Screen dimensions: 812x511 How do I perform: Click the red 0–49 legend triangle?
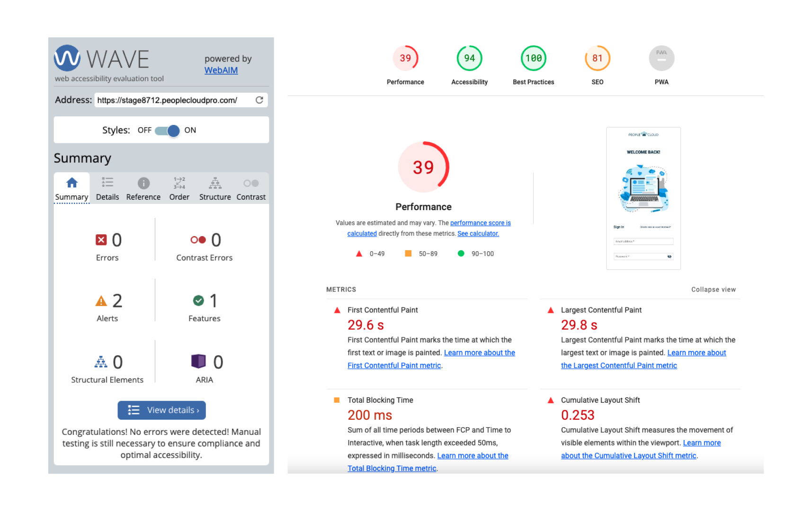tap(359, 254)
